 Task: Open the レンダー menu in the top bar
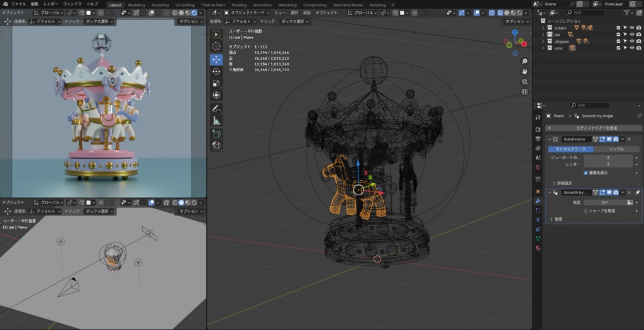pos(51,4)
